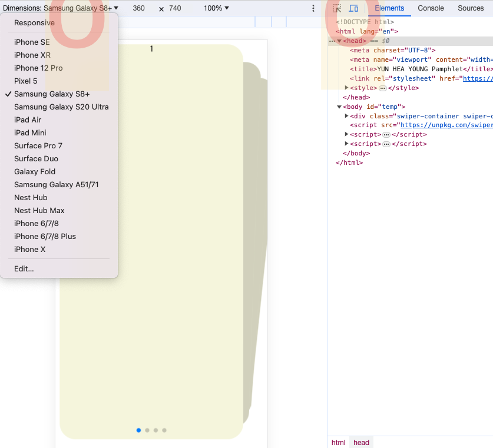This screenshot has width=493, height=448.
Task: Select the closing </body> tag line
Action: tap(356, 153)
